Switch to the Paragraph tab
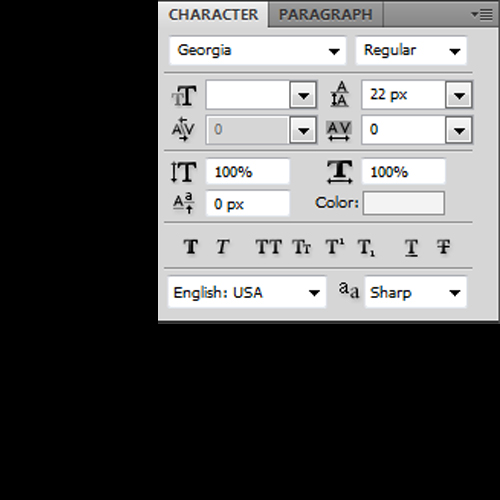The width and height of the screenshot is (500, 500). point(325,15)
